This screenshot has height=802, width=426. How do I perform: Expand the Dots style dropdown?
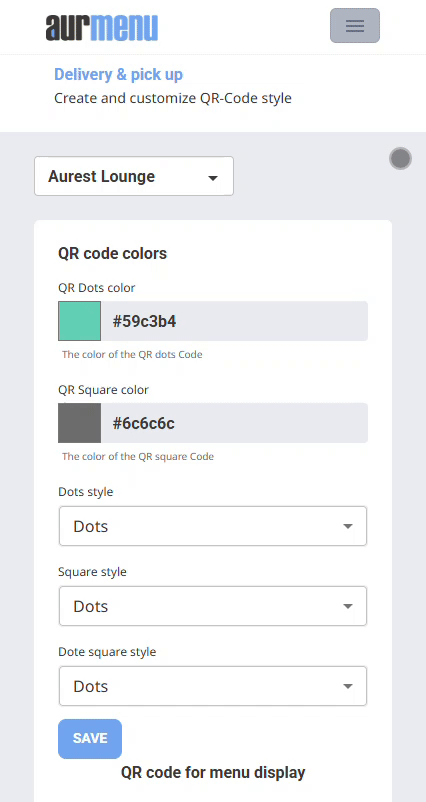point(213,526)
